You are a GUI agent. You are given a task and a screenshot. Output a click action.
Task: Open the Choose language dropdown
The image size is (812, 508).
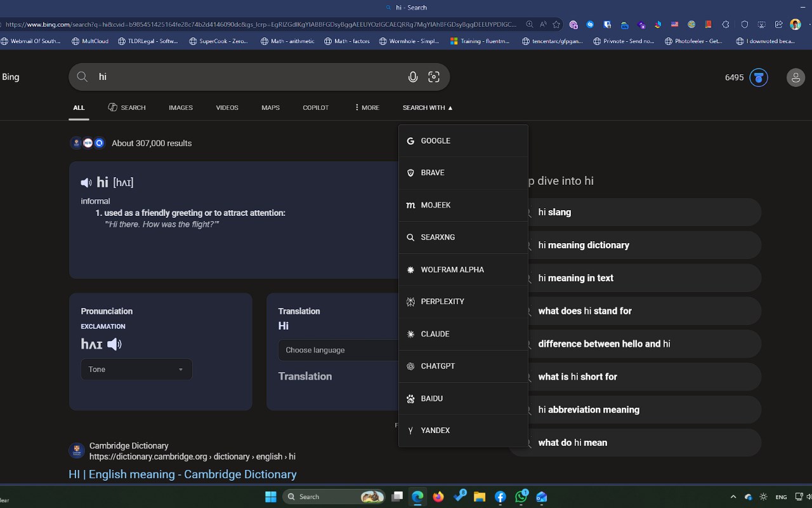click(x=339, y=350)
